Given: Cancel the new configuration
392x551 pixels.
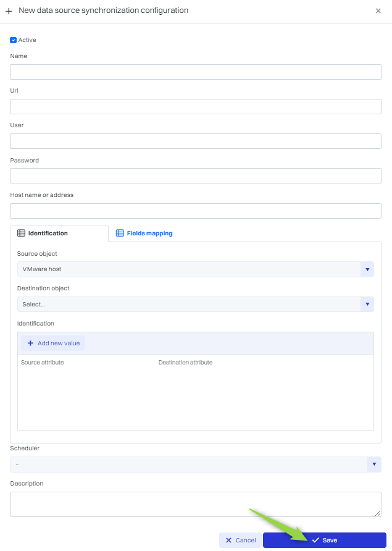Looking at the screenshot, I should (240, 540).
